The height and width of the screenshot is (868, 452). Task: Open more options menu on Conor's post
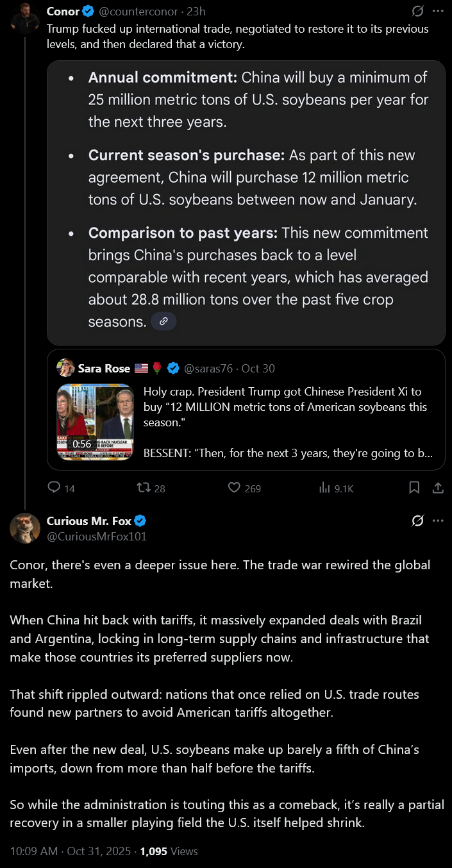(438, 12)
